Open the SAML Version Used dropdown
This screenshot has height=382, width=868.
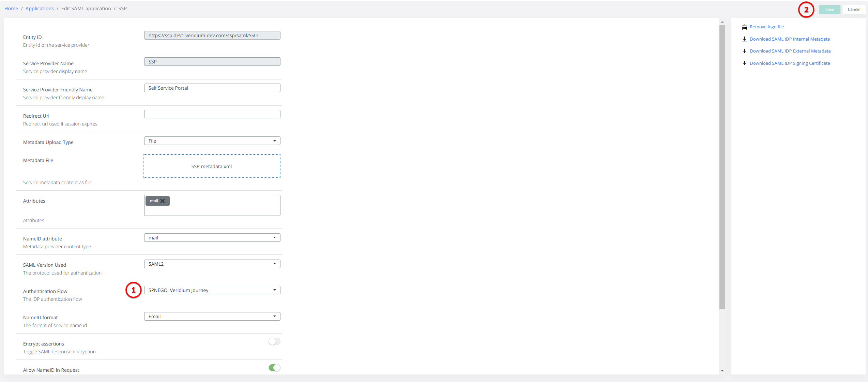point(275,264)
